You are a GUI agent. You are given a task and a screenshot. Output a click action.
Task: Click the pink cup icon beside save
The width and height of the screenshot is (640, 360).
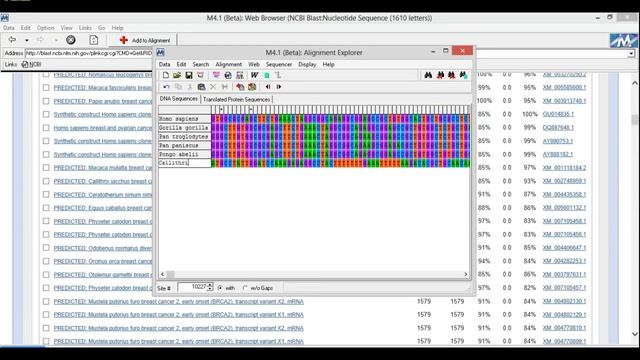(200, 75)
